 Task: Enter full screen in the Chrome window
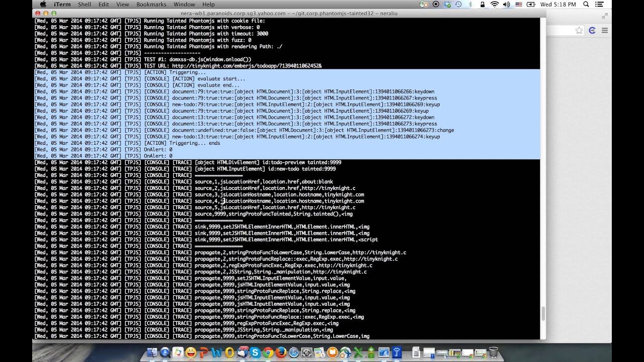605,16
